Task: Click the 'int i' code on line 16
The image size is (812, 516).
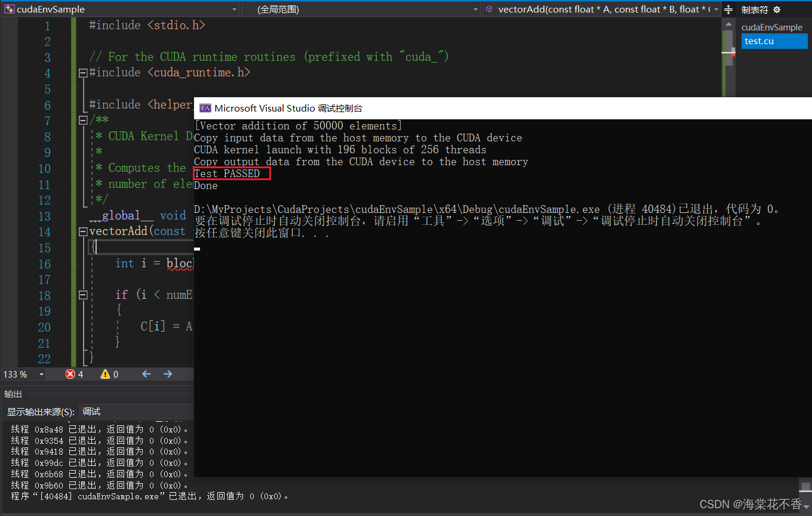Action: [x=131, y=263]
